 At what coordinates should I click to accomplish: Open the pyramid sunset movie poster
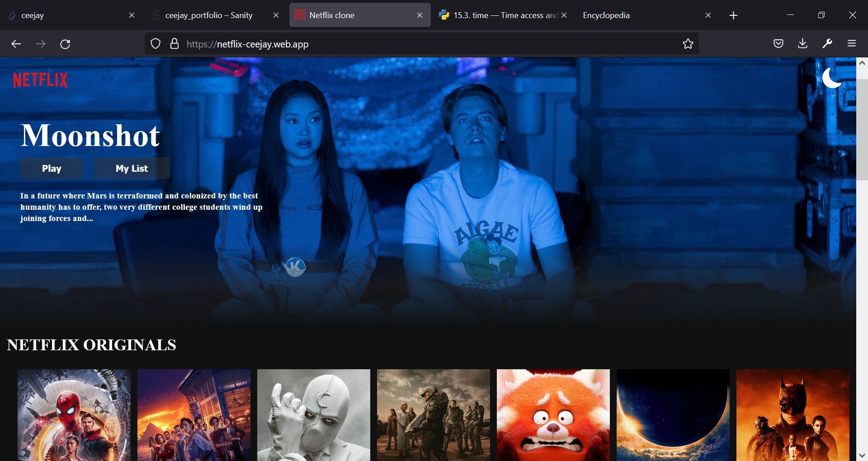click(x=194, y=415)
